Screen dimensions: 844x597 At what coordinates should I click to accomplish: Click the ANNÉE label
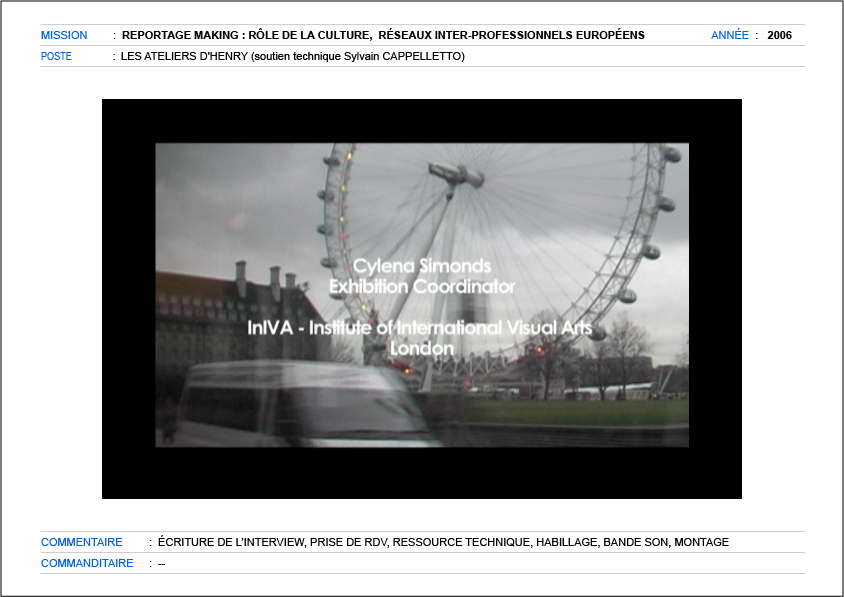point(729,35)
